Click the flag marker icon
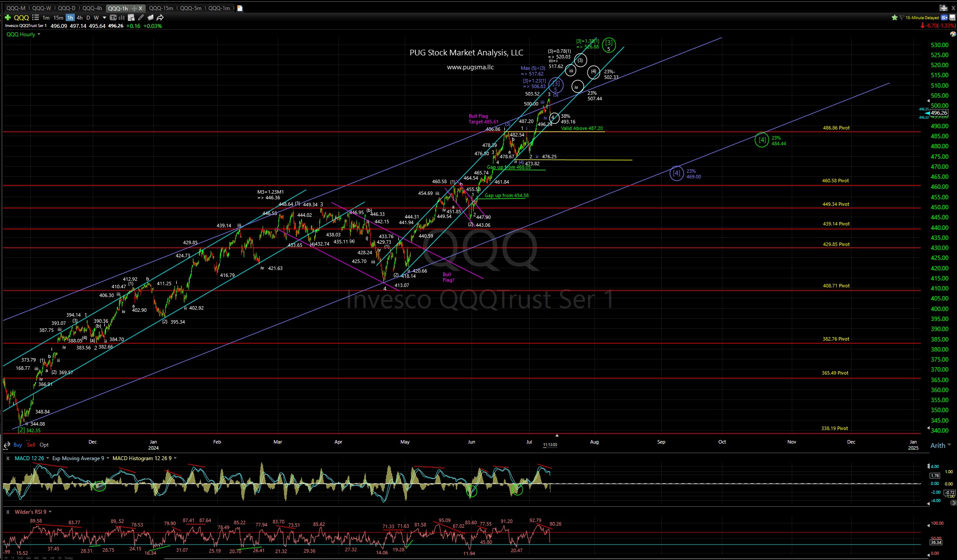This screenshot has height=560, width=957. pyautogui.click(x=901, y=17)
